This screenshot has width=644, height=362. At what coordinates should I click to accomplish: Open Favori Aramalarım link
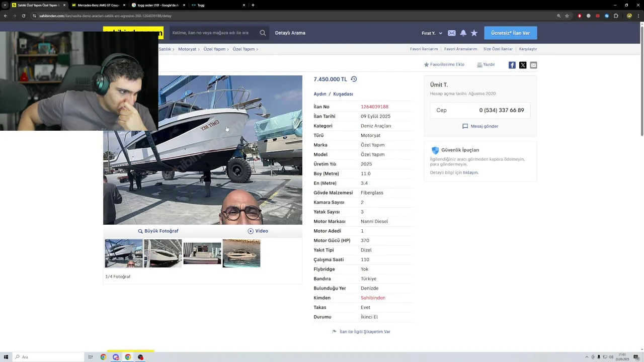[x=460, y=49]
